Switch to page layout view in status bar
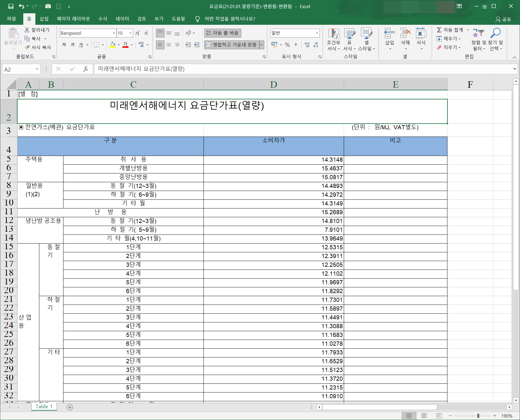The height and width of the screenshot is (420, 520). pos(424,416)
